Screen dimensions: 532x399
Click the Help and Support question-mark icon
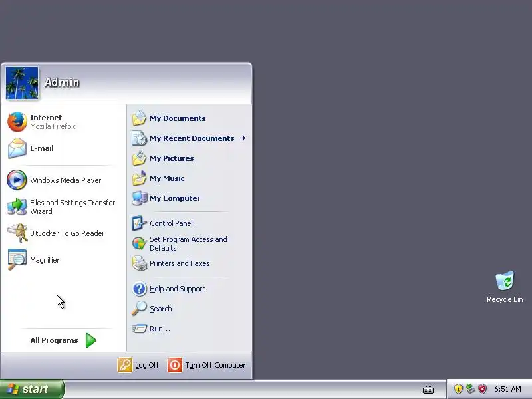click(139, 289)
